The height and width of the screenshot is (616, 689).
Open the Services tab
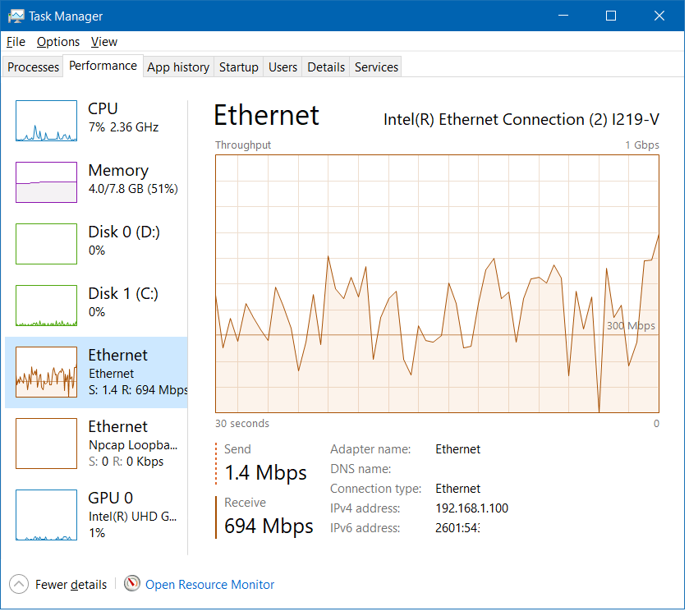click(376, 67)
